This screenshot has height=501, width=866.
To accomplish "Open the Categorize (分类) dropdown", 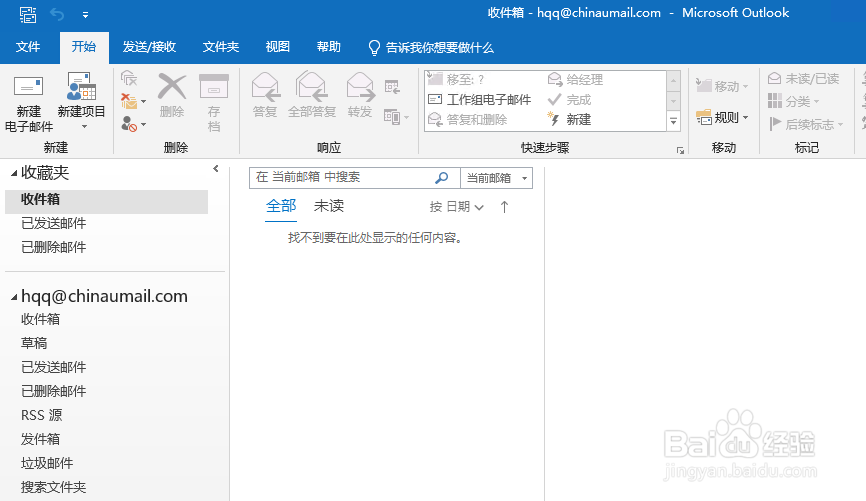I will point(794,102).
